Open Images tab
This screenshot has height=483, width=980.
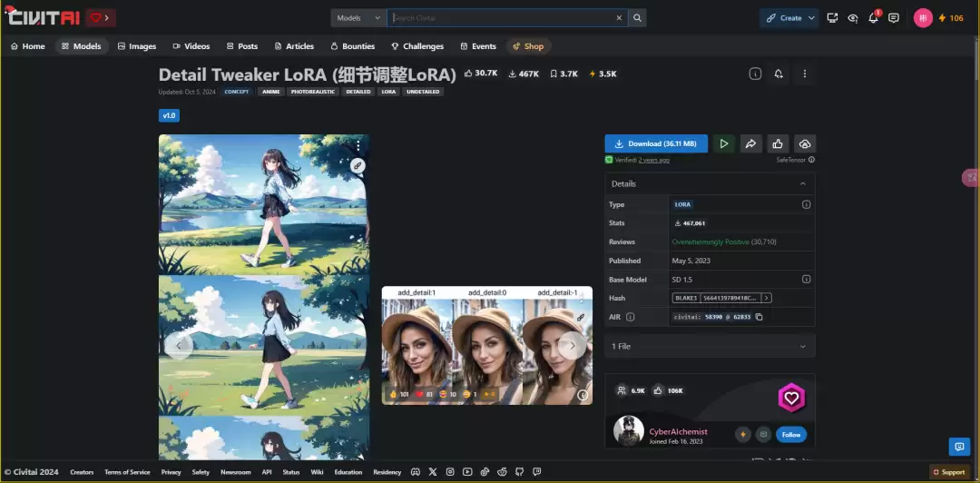[x=137, y=46]
